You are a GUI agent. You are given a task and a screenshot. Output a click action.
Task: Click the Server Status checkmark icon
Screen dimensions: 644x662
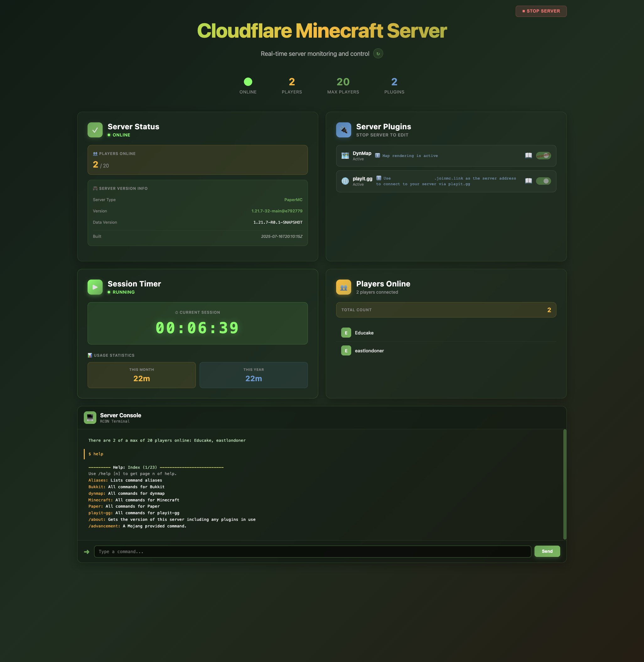95,130
